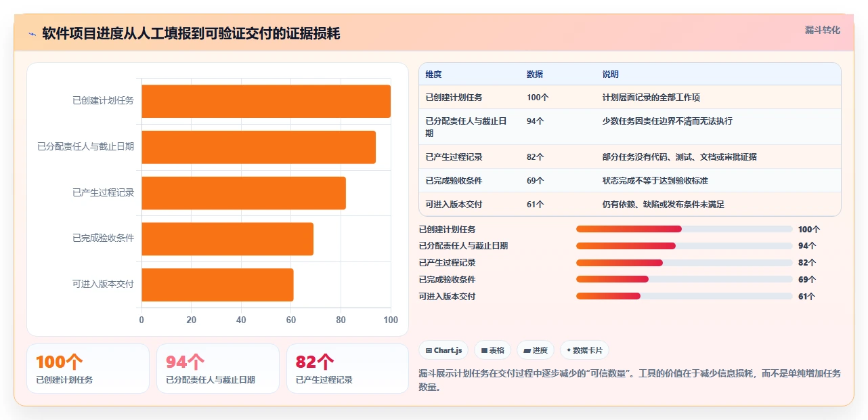Click the 69个 progress bar for 已完成验收条件
Screen dimensions: 868x420
coord(684,279)
